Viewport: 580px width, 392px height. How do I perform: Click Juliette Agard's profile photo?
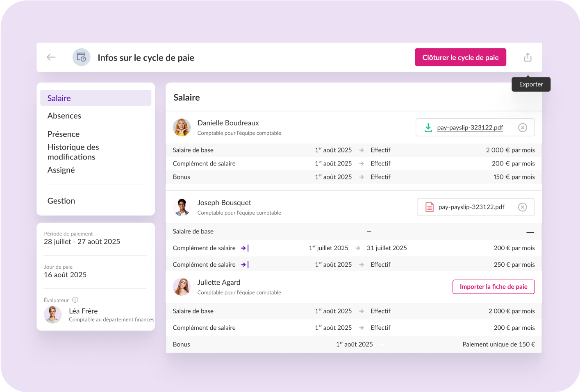182,287
